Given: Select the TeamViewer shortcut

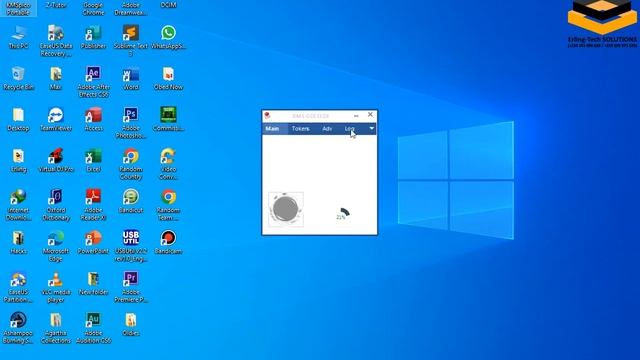Looking at the screenshot, I should click(x=56, y=120).
